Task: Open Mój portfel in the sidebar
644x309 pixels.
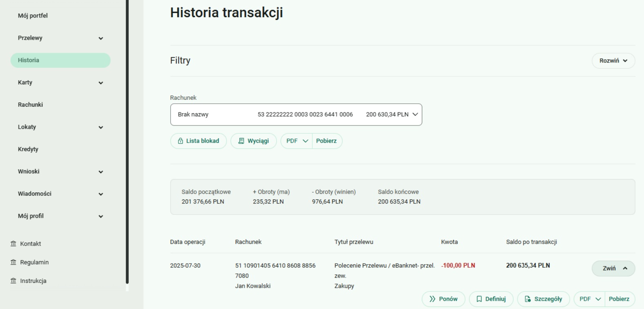Action: 33,16
